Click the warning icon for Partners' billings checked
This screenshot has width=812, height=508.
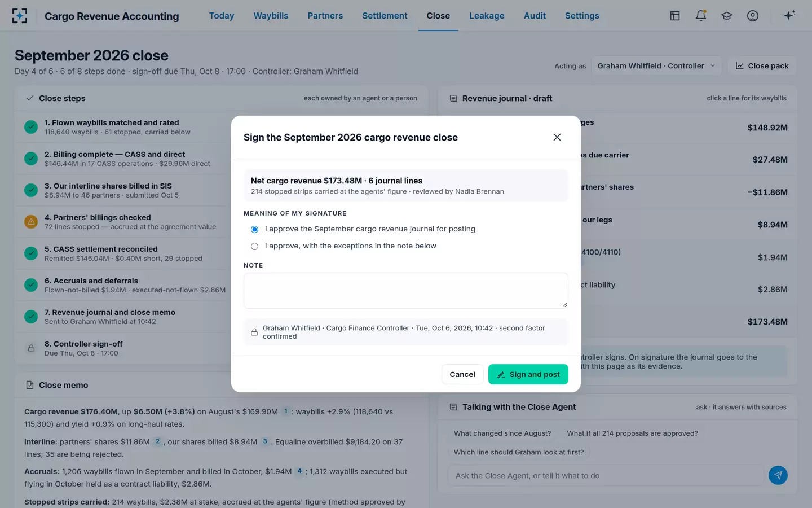[31, 222]
